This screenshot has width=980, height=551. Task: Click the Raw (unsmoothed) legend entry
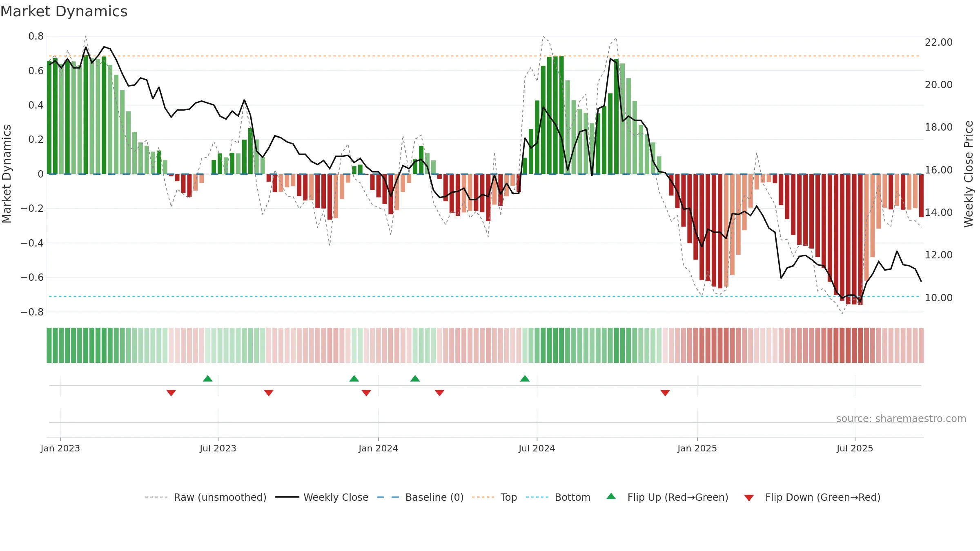(x=206, y=497)
